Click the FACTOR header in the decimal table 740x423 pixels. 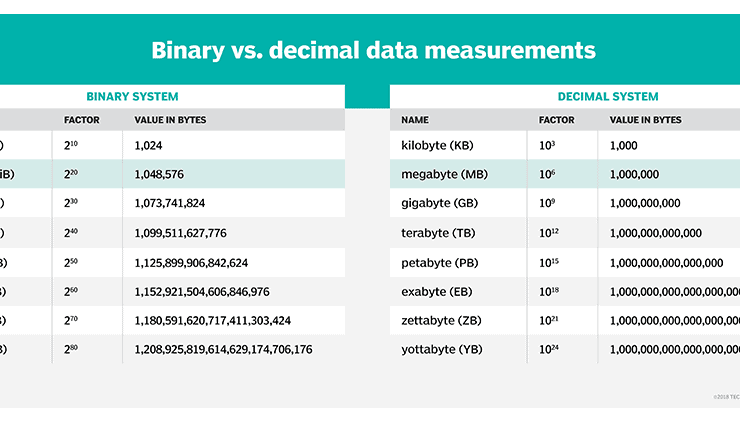click(x=556, y=120)
